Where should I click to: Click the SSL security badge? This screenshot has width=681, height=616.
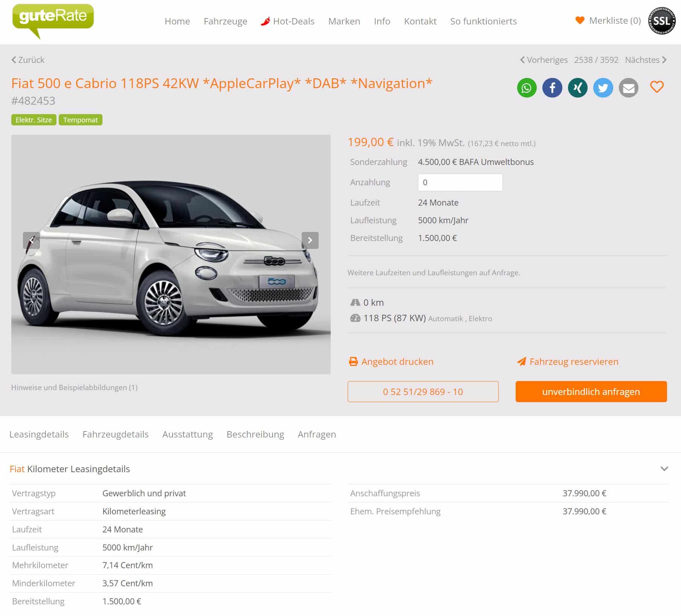click(x=662, y=21)
